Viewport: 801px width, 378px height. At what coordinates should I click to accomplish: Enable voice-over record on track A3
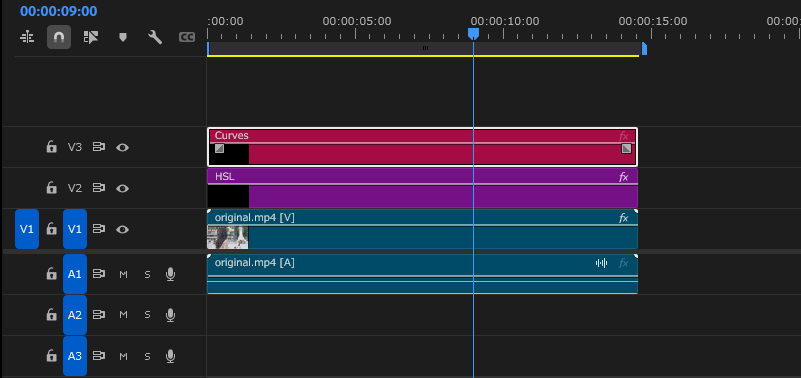pyautogui.click(x=171, y=356)
